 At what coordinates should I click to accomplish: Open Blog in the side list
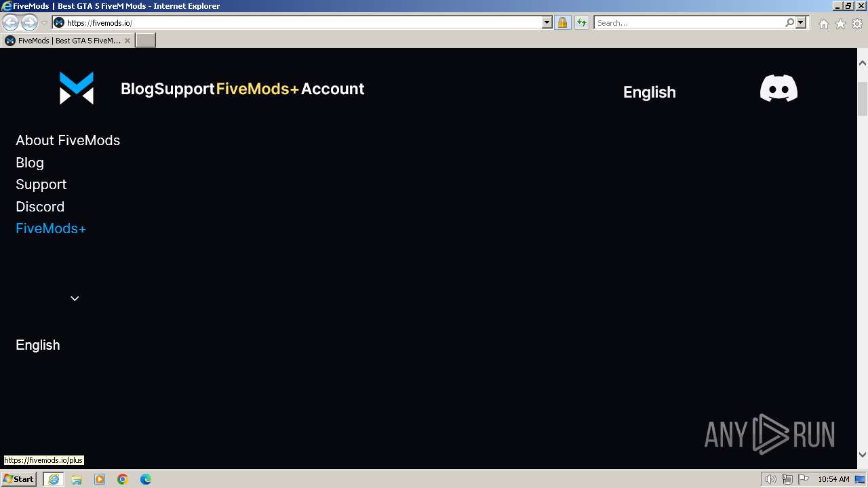[x=30, y=163]
